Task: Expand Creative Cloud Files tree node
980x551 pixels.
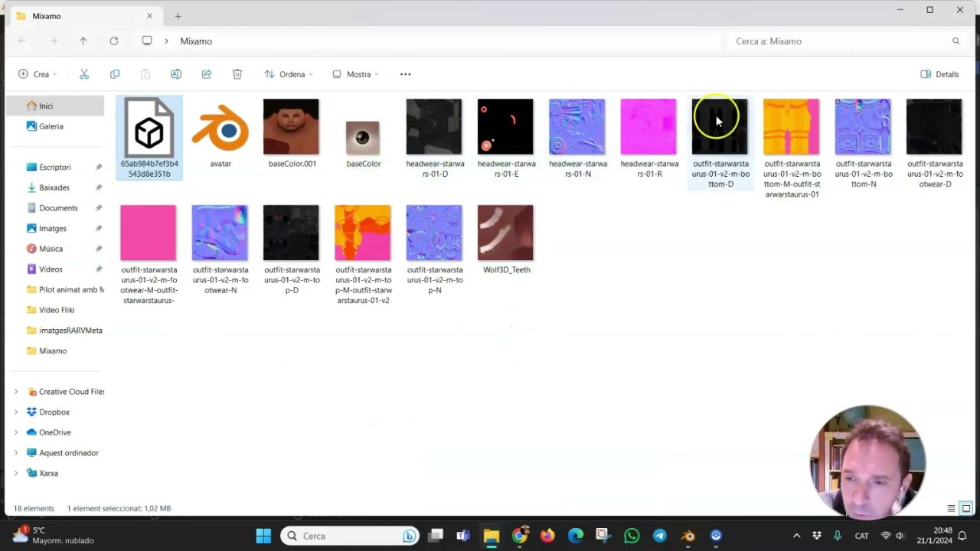Action: pyautogui.click(x=16, y=392)
